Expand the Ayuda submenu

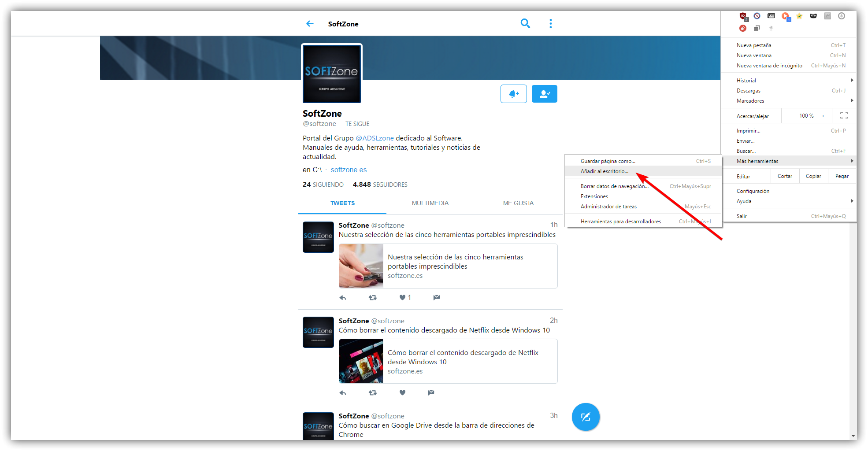[790, 201]
